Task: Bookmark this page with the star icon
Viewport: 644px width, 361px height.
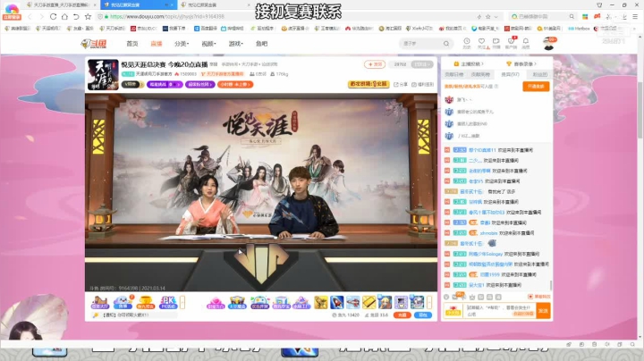Action: tap(88, 17)
